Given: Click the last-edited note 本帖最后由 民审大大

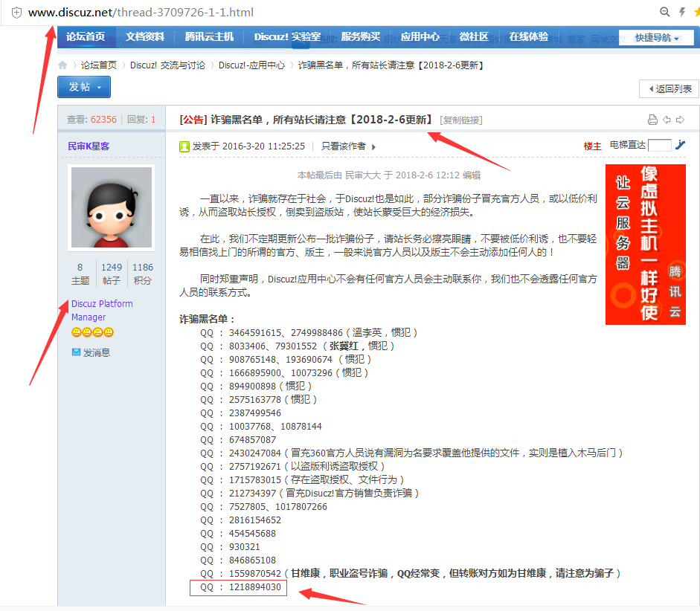Looking at the screenshot, I should point(389,175).
